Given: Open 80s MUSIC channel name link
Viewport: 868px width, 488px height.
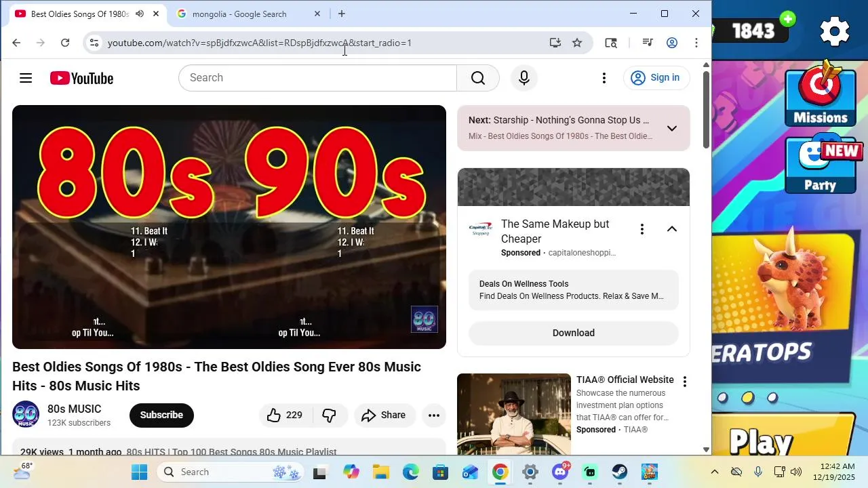Looking at the screenshot, I should [x=75, y=409].
